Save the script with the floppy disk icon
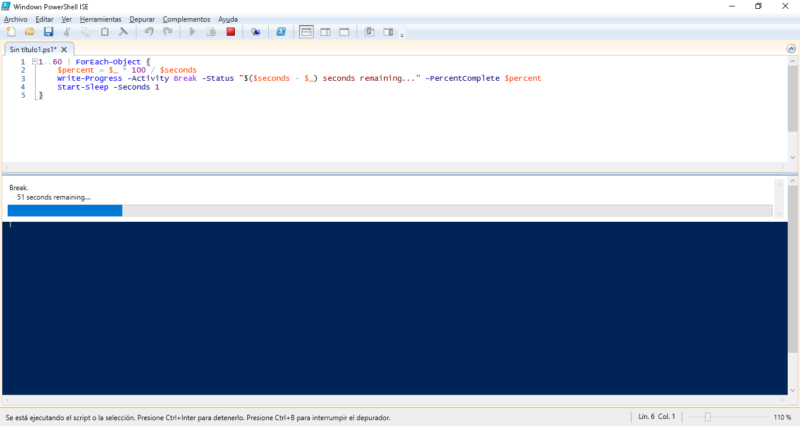Viewport: 800px width, 426px height. click(x=47, y=32)
